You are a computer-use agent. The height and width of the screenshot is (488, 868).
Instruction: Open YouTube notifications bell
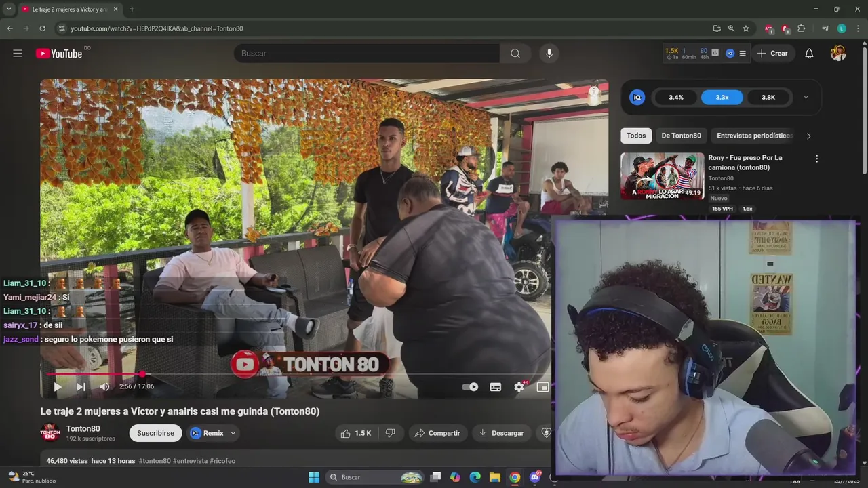click(x=809, y=54)
